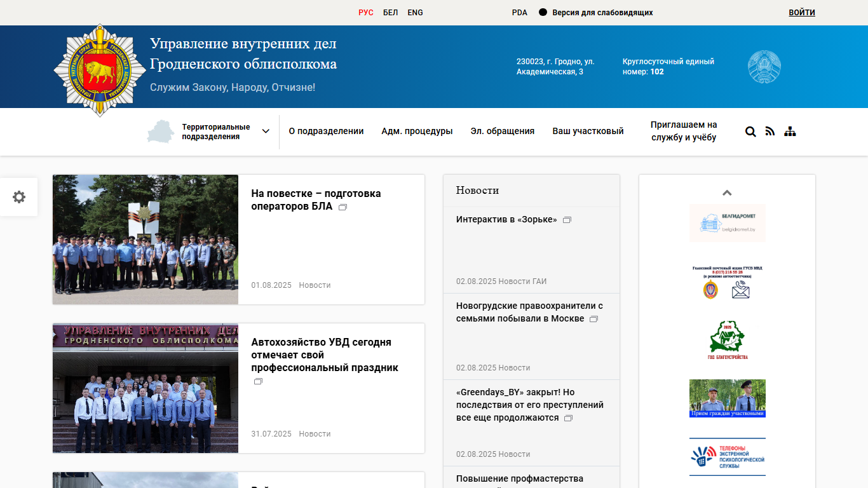Open the emergency psychological service phones banner
868x488 pixels.
click(x=728, y=457)
